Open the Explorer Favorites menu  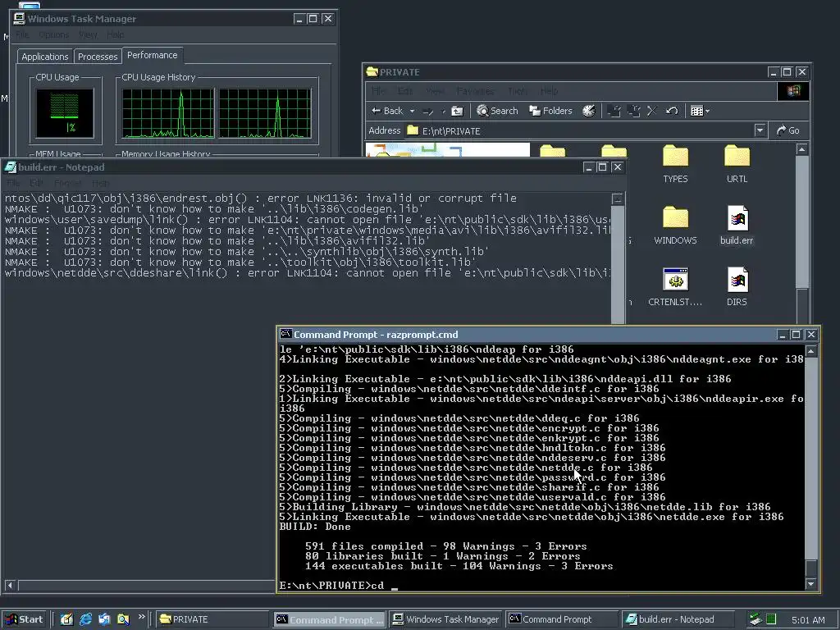[475, 91]
